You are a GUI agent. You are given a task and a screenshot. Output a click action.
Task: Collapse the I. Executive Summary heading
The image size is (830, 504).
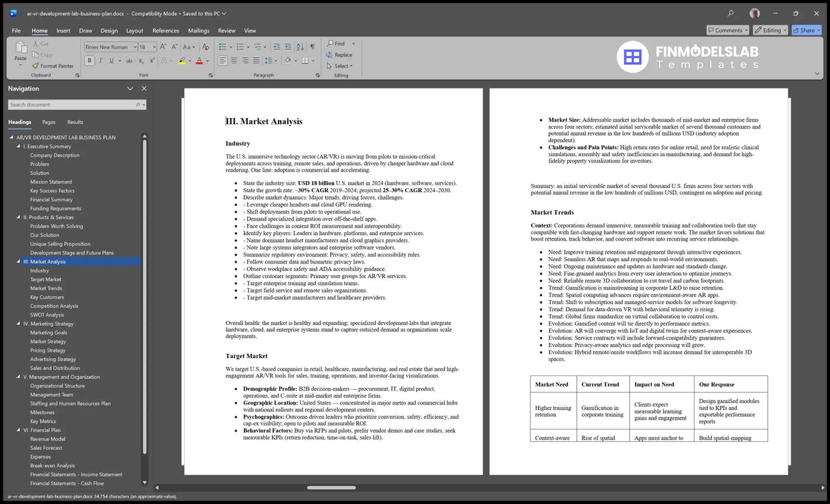19,147
